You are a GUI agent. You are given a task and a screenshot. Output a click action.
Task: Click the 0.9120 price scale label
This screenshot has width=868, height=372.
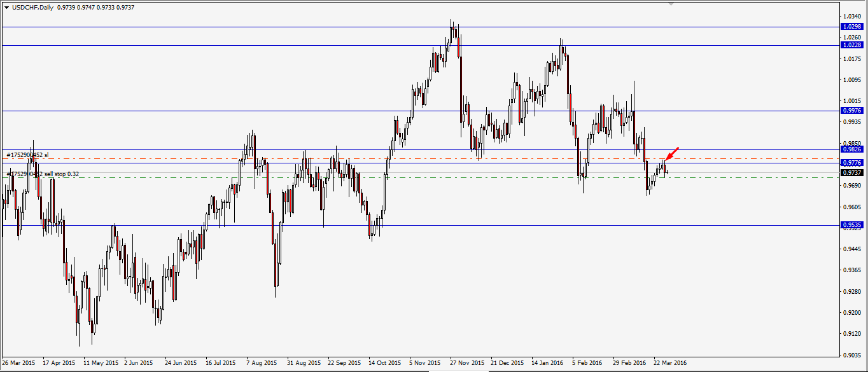click(x=851, y=334)
